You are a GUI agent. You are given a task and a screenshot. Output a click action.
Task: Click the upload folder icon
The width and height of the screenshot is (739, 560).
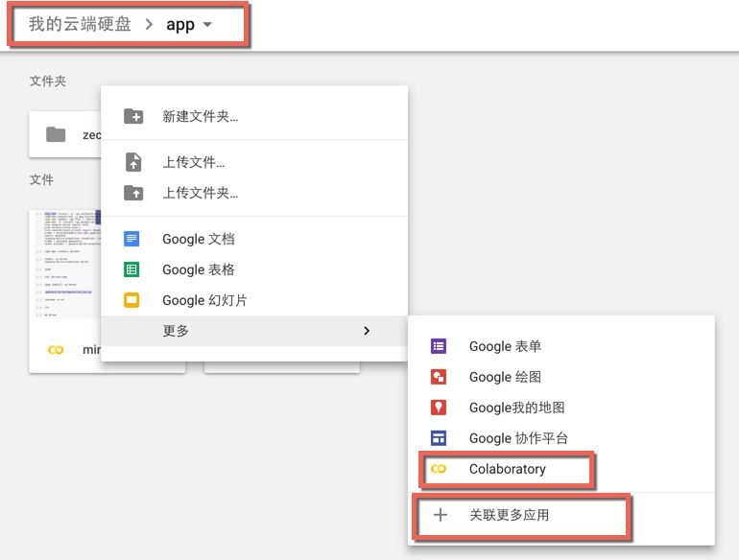click(133, 193)
